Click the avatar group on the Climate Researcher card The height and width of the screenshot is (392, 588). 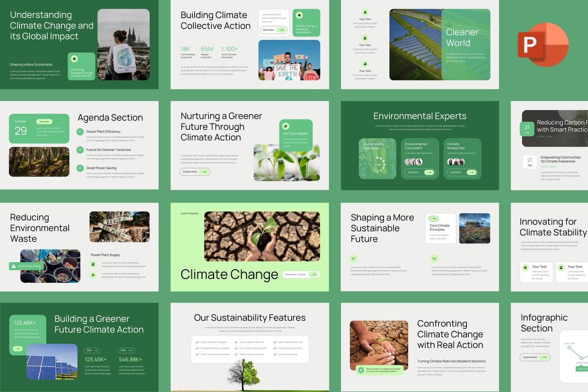click(456, 162)
